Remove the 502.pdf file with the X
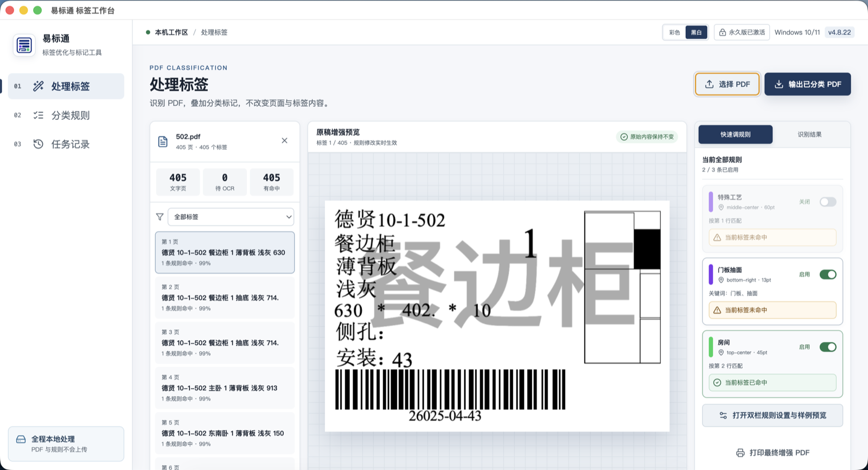Viewport: 868px width, 470px height. [x=284, y=141]
